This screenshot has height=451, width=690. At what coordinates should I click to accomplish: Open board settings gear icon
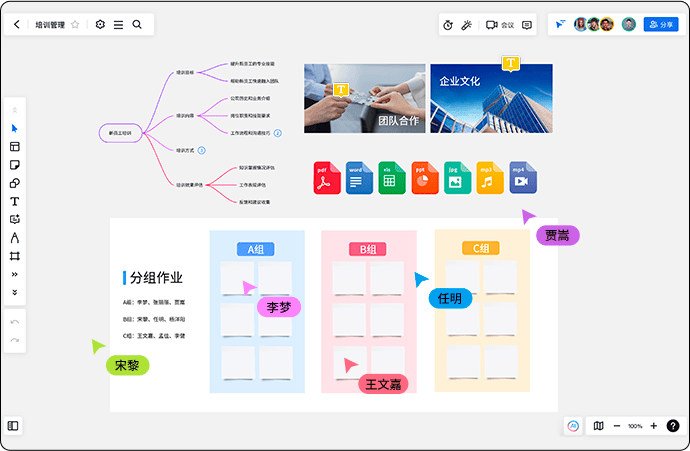pyautogui.click(x=100, y=25)
